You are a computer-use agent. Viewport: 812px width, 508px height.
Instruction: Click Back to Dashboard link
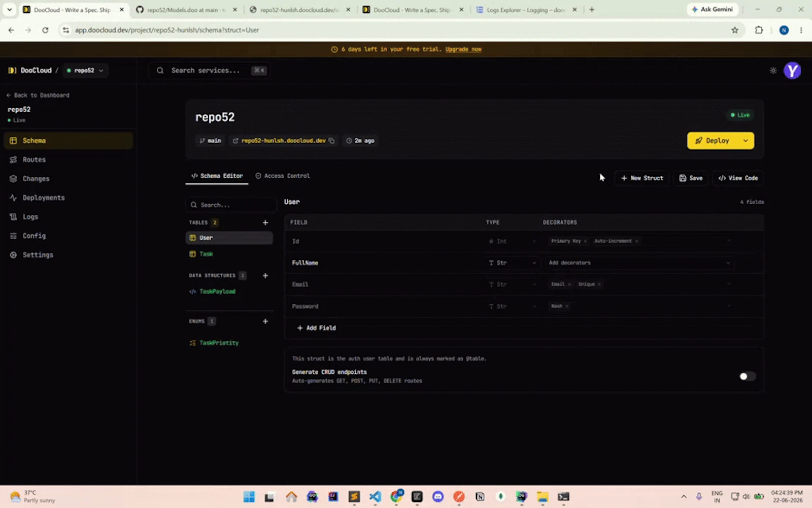(x=38, y=95)
